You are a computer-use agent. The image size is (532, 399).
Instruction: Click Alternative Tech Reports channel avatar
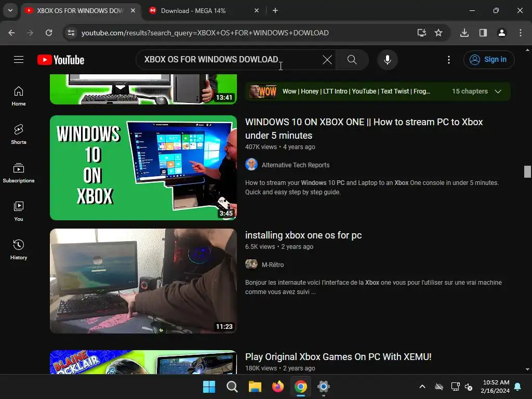251,165
